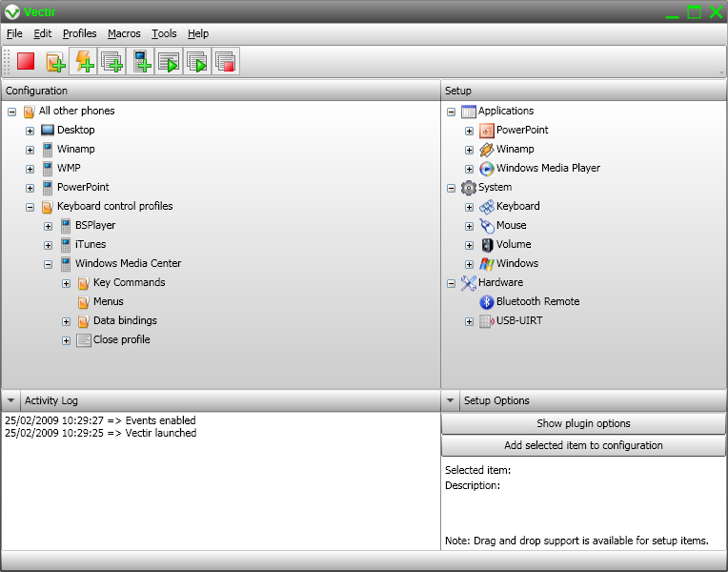The image size is (728, 572).
Task: Click the Vectir launched log entry
Action: click(x=100, y=433)
